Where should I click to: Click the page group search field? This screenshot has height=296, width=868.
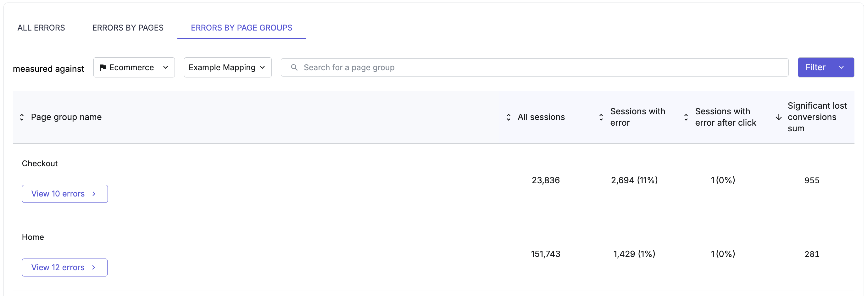point(534,67)
